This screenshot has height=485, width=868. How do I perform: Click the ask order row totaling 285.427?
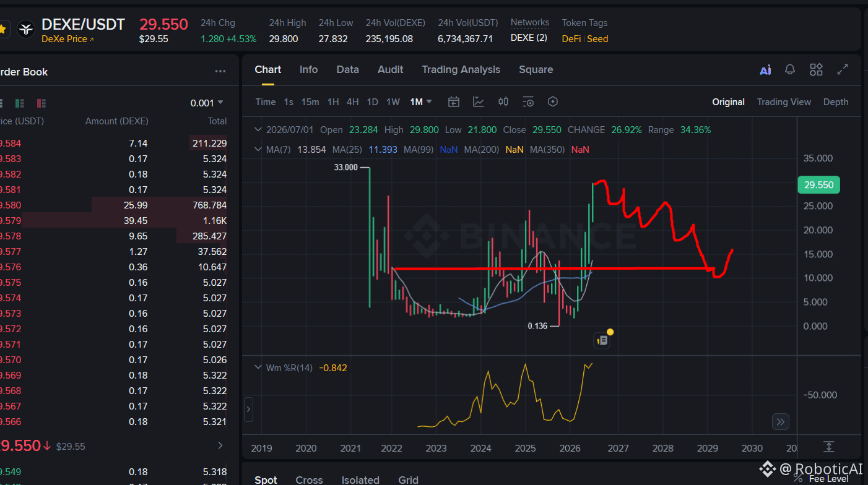tap(113, 236)
